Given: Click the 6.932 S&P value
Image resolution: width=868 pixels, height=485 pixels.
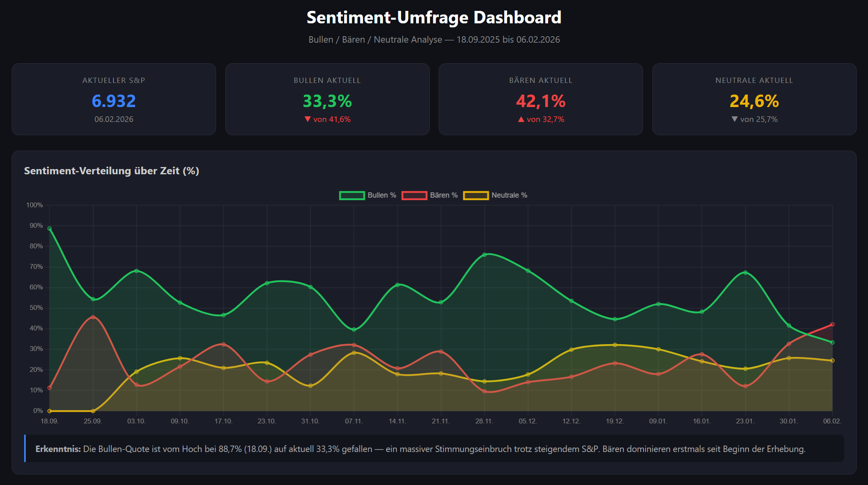Looking at the screenshot, I should pyautogui.click(x=114, y=101).
